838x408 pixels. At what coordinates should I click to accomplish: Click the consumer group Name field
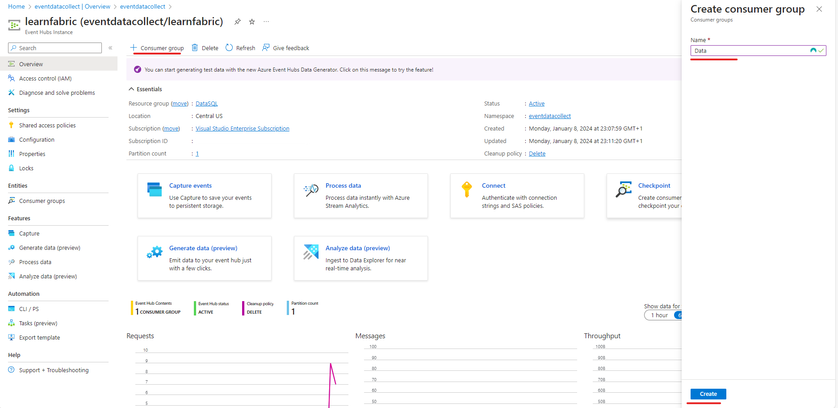(x=758, y=51)
